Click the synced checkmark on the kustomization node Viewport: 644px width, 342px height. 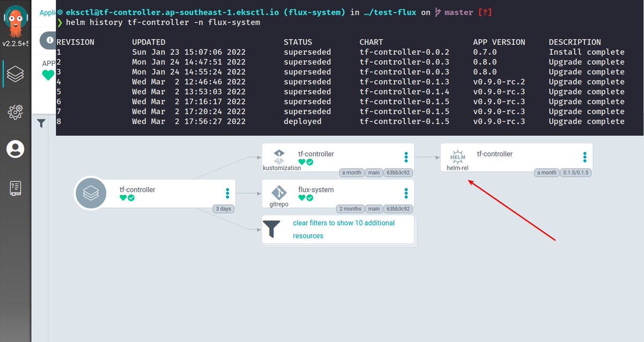310,162
